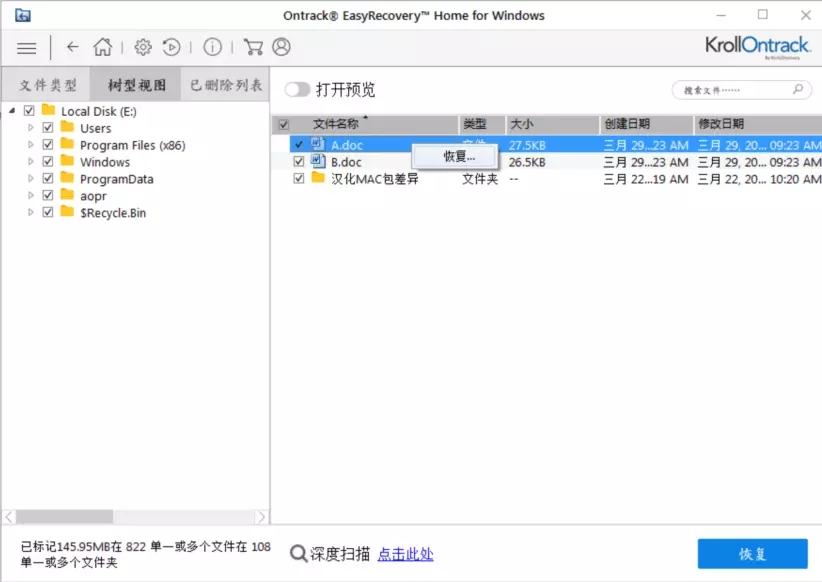Open settings gear icon
Screen dimensions: 822x582
point(143,47)
